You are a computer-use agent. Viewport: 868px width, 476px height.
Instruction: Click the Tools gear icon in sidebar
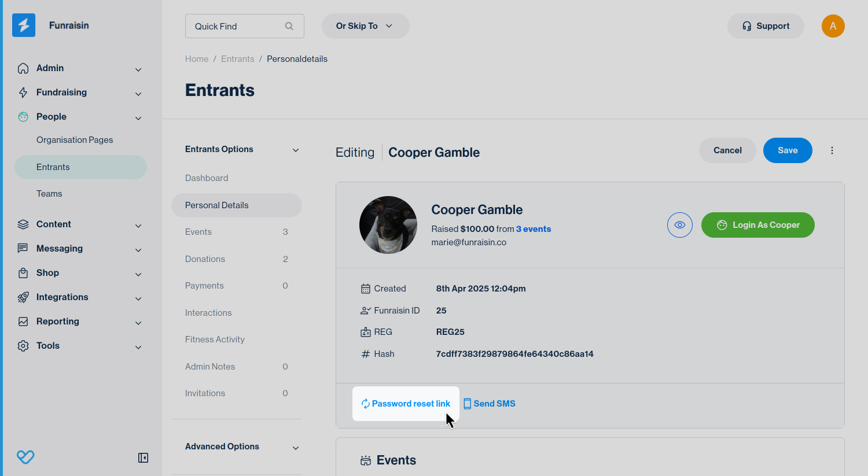pyautogui.click(x=23, y=346)
